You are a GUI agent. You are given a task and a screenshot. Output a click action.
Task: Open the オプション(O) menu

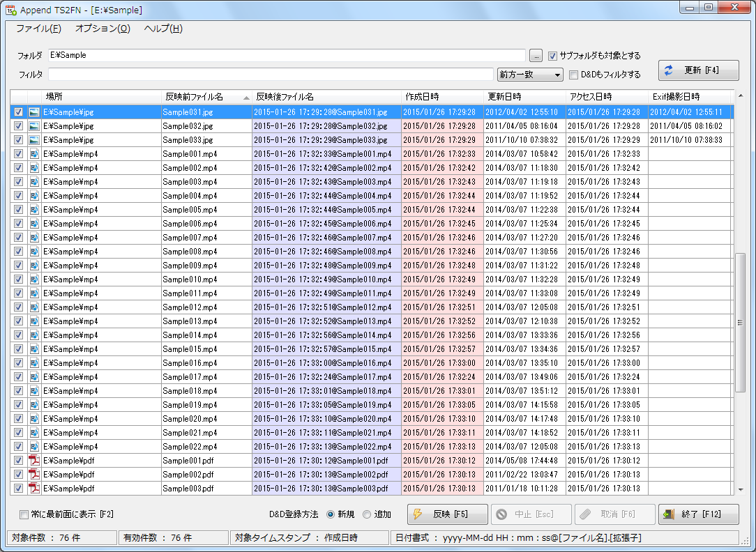(103, 29)
